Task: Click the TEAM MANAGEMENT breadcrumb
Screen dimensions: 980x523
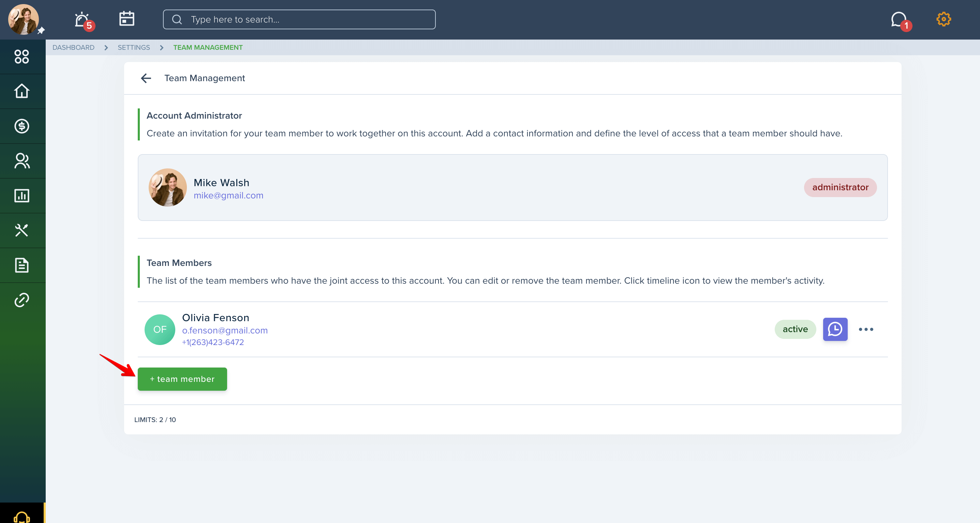Action: point(208,47)
